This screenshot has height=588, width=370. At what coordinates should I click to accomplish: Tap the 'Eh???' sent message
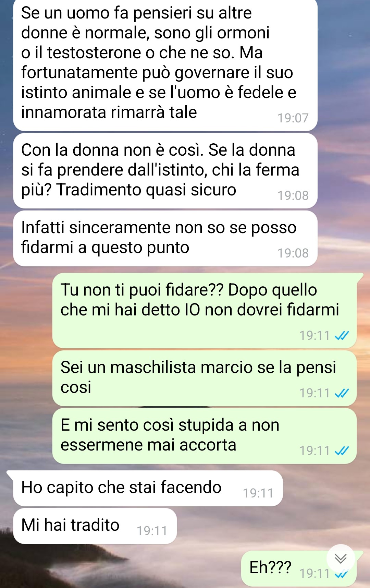pyautogui.click(x=299, y=568)
